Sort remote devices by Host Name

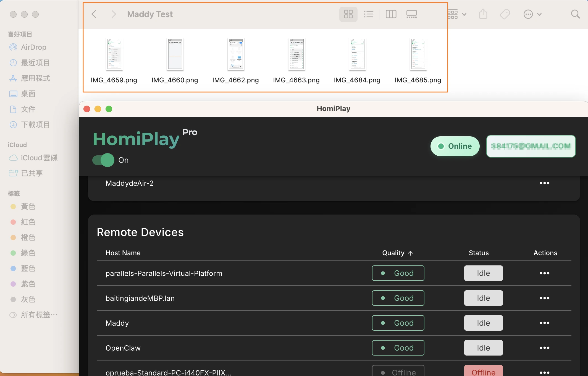123,253
